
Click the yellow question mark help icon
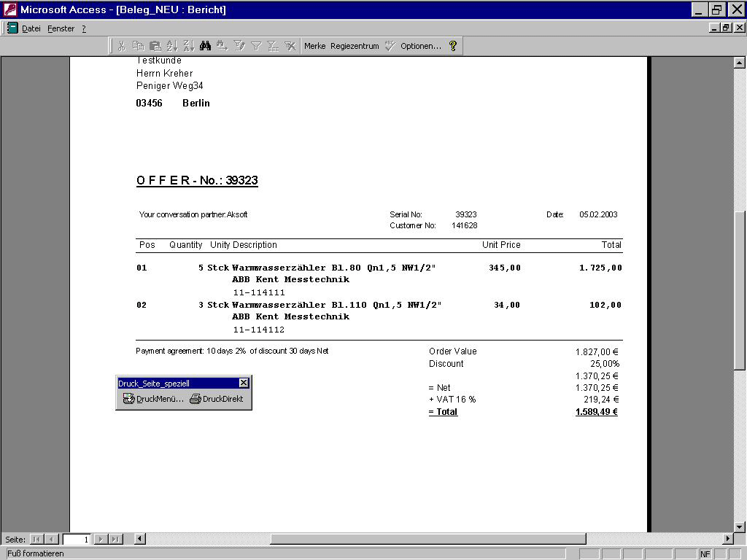453,46
